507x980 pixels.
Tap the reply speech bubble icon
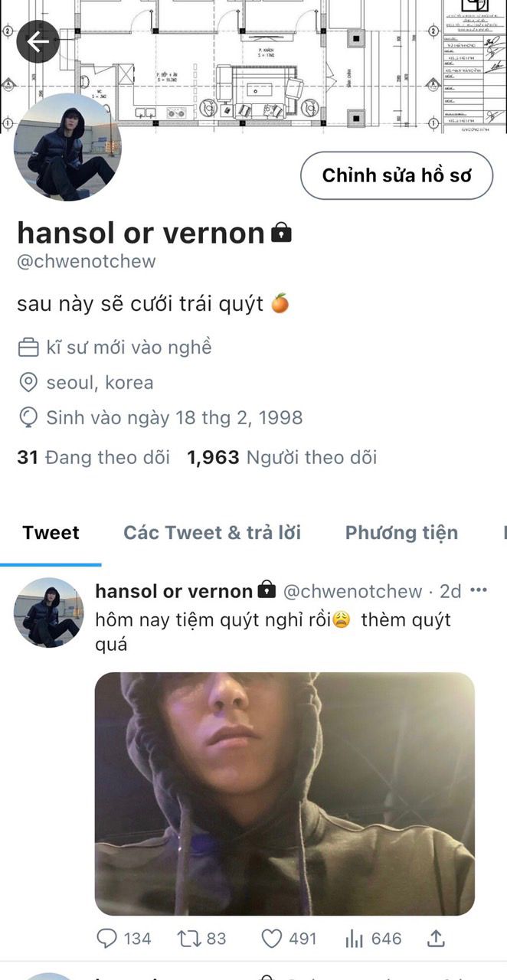pyautogui.click(x=108, y=938)
